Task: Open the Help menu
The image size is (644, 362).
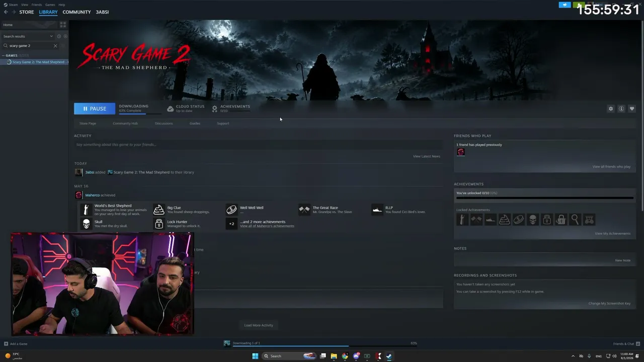Action: (x=62, y=5)
